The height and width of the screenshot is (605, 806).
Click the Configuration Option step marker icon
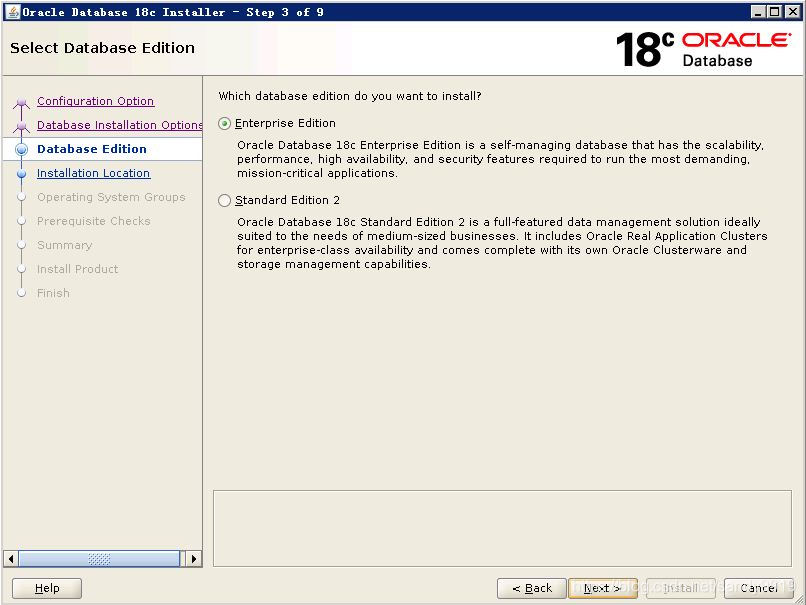coord(22,102)
